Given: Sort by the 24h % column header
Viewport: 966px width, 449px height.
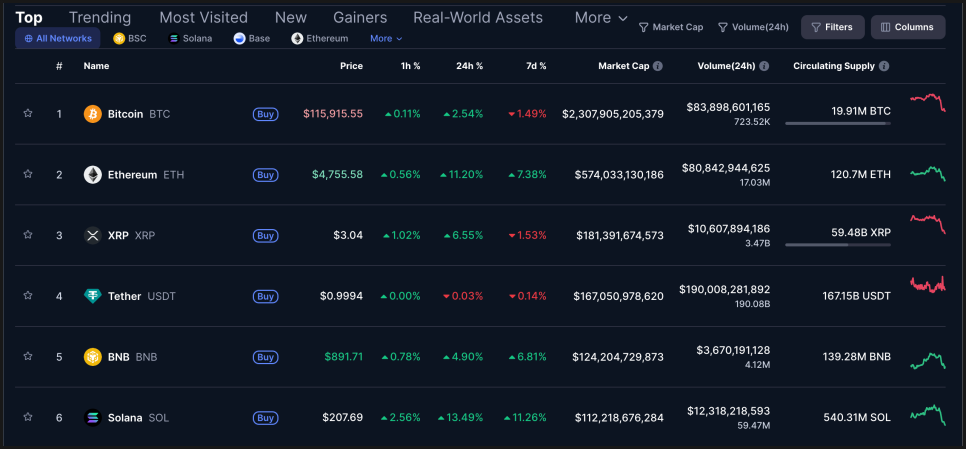Looking at the screenshot, I should (469, 66).
